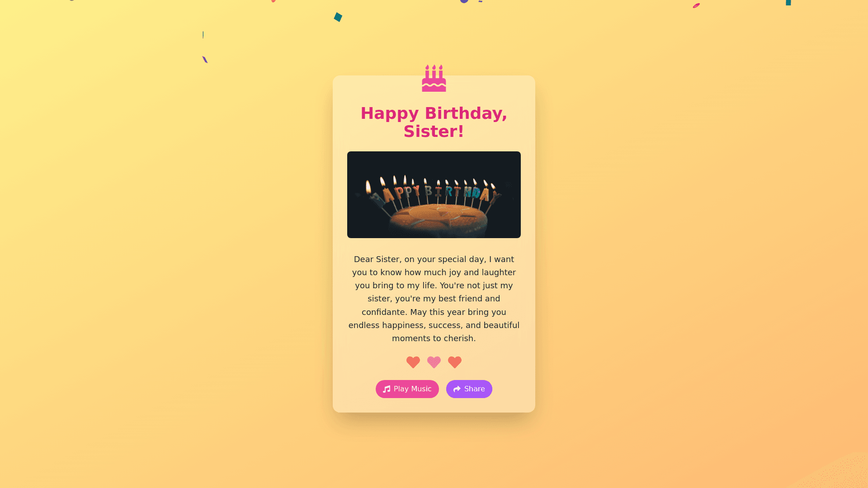868x488 pixels.
Task: Click the purple confetti streak at left
Action: (205, 60)
